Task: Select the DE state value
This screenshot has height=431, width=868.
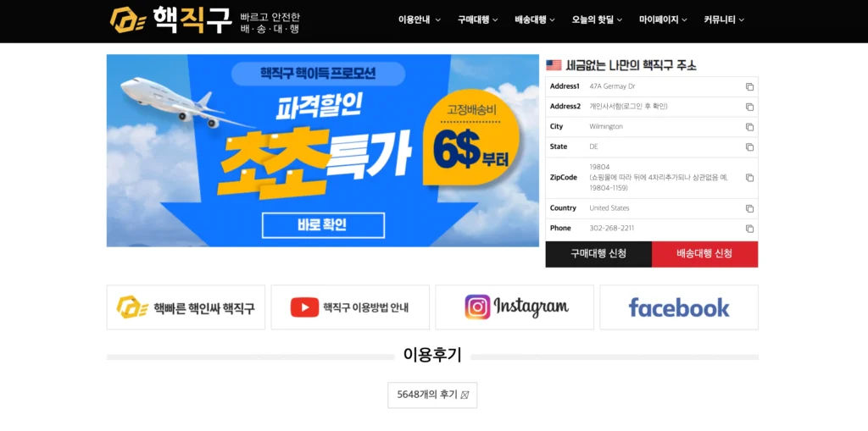Action: point(594,147)
